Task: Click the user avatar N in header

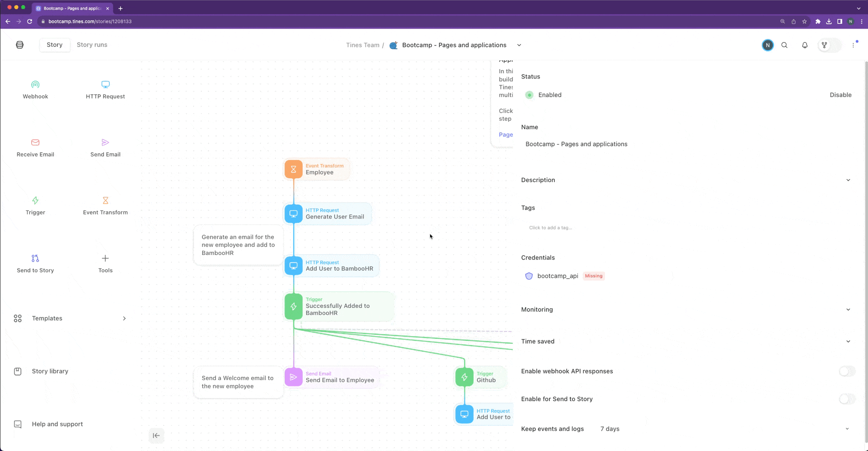Action: (767, 45)
